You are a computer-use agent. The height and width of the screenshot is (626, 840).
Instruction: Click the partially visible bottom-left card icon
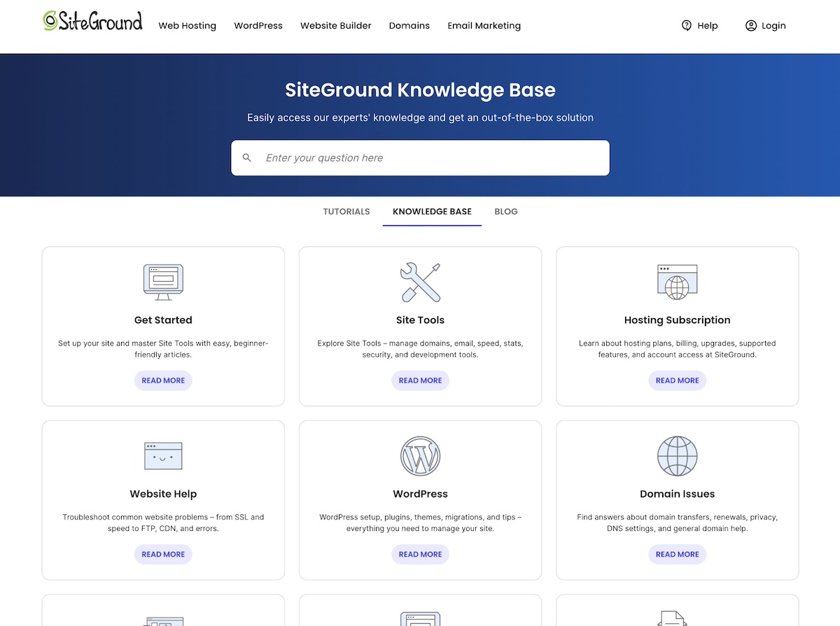[163, 620]
